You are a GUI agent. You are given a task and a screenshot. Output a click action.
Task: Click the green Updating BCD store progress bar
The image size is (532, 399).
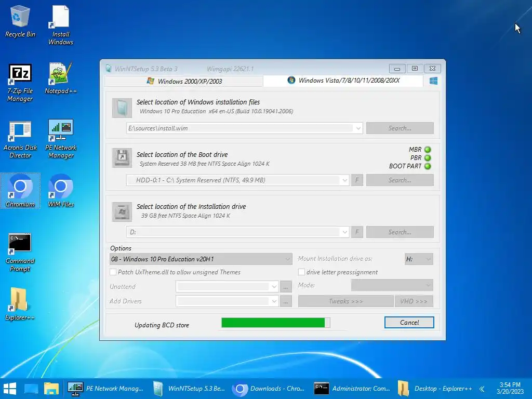pyautogui.click(x=275, y=323)
